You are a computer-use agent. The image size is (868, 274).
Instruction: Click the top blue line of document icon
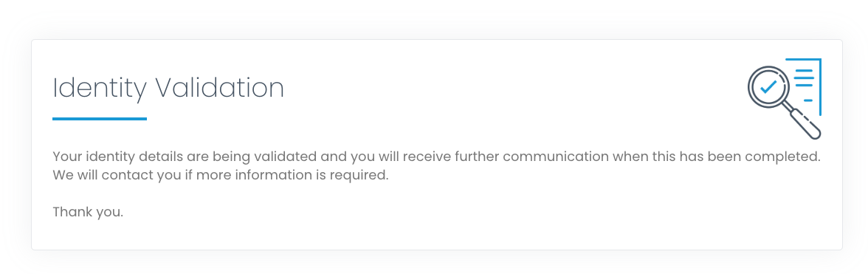click(803, 59)
